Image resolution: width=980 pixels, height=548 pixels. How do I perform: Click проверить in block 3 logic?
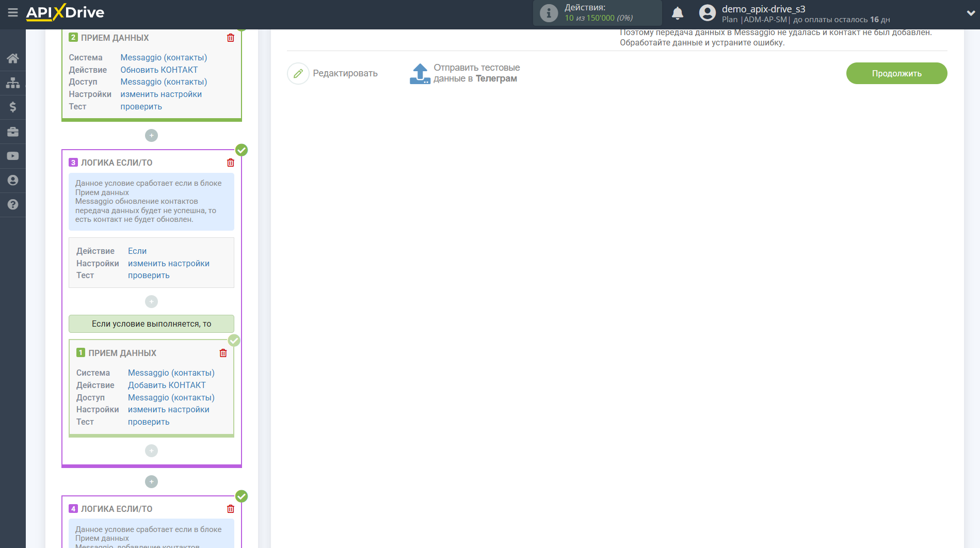(x=149, y=275)
